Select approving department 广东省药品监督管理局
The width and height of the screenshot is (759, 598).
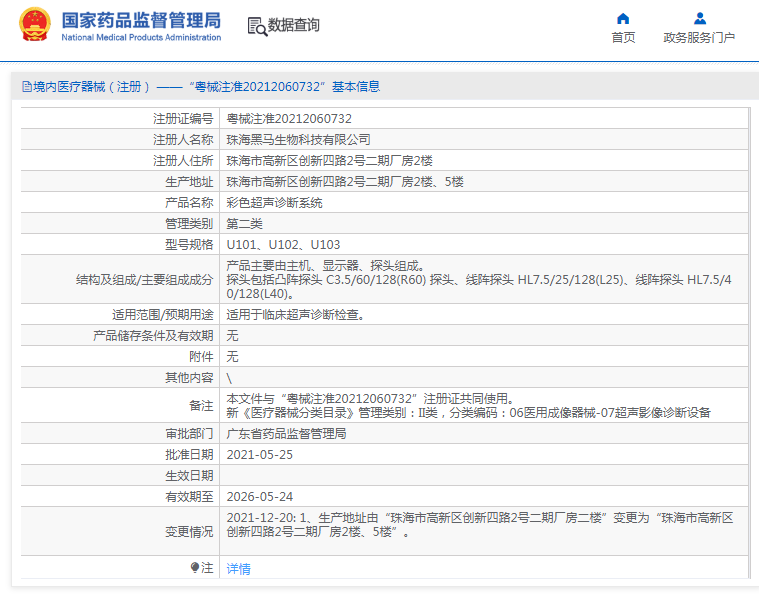(x=286, y=433)
